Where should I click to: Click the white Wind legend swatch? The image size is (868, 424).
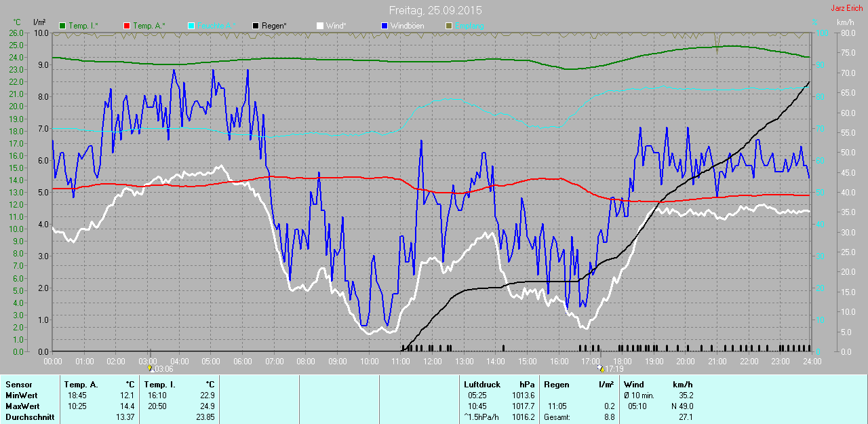coord(320,26)
